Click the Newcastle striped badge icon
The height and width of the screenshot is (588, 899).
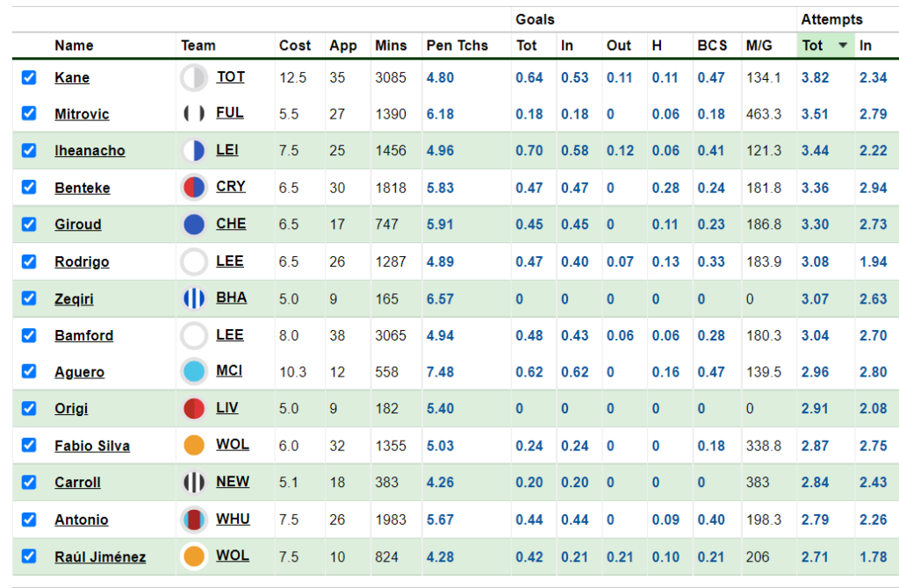pos(194,483)
